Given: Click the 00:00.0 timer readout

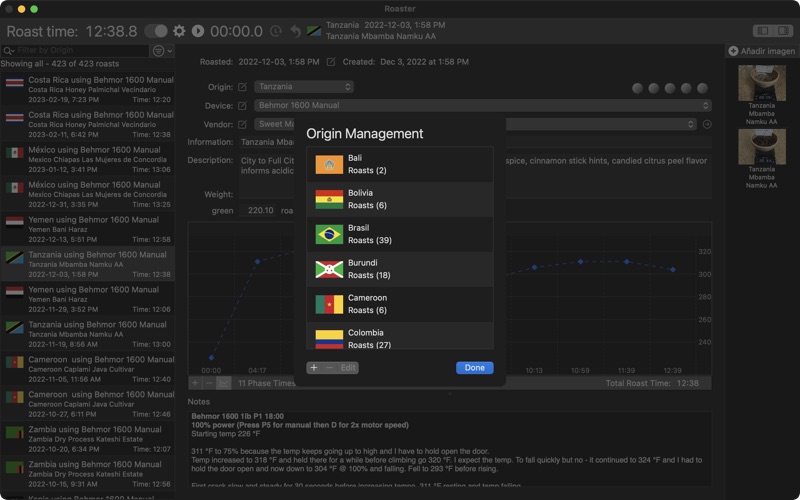Looking at the screenshot, I should point(236,32).
